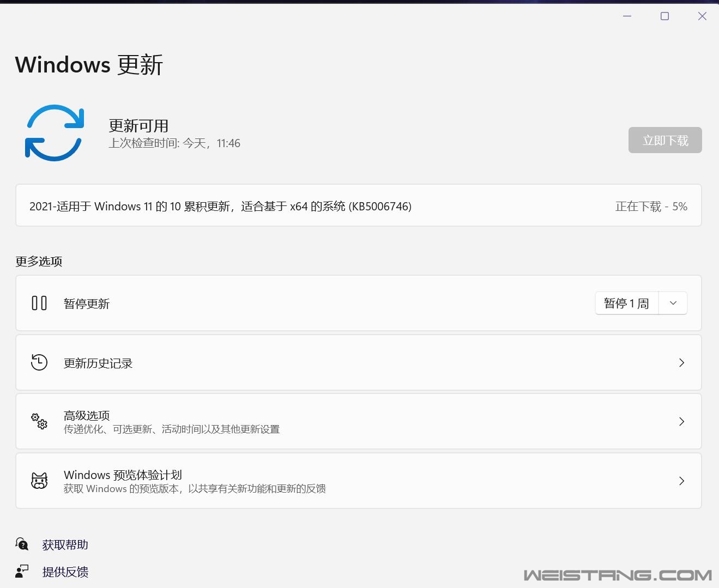Close the Settings window
719x588 pixels.
click(702, 16)
